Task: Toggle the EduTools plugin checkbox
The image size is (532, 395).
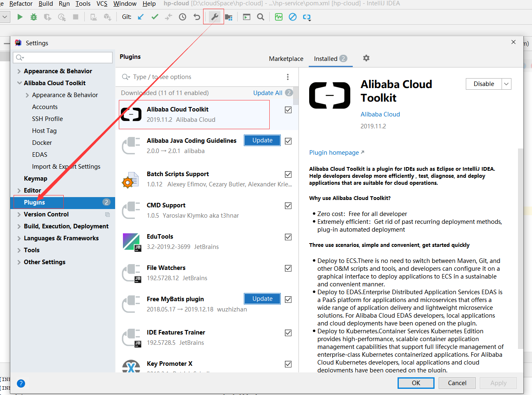Action: click(288, 237)
